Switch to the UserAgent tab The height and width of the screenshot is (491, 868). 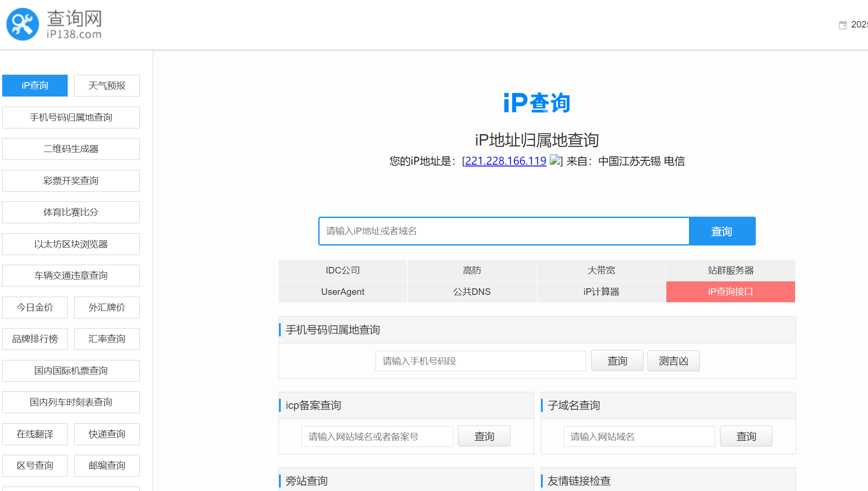point(342,291)
